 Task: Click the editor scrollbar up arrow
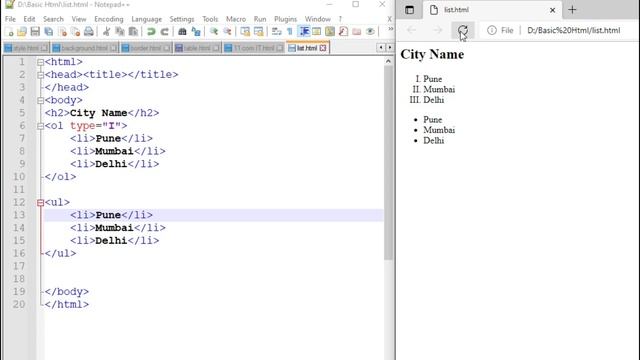[388, 61]
